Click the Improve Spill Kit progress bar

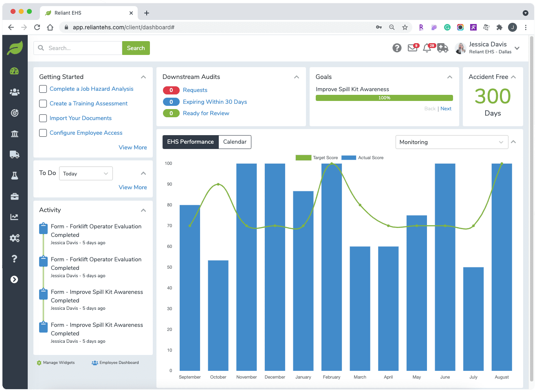(x=384, y=98)
